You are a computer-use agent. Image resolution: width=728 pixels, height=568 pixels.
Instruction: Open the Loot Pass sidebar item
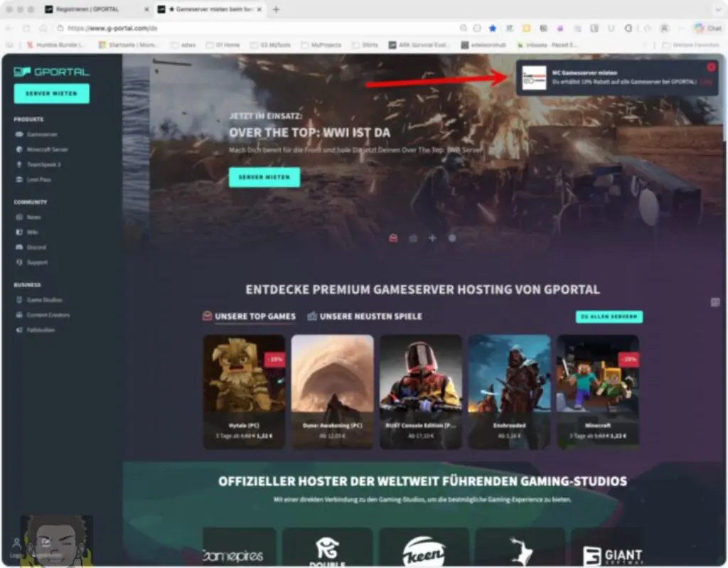tap(39, 180)
